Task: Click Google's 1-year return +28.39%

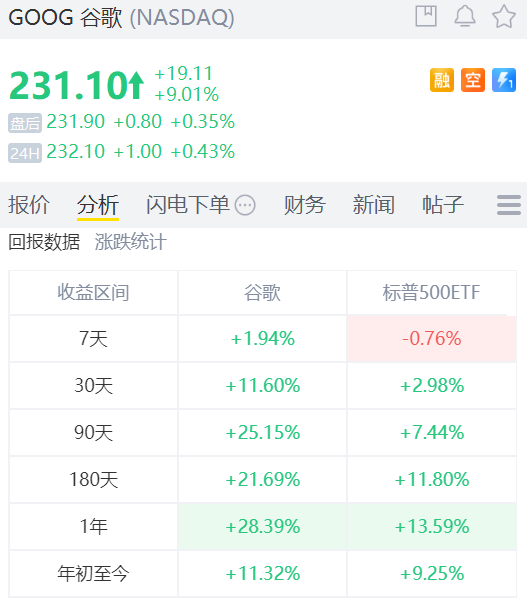Action: (263, 526)
